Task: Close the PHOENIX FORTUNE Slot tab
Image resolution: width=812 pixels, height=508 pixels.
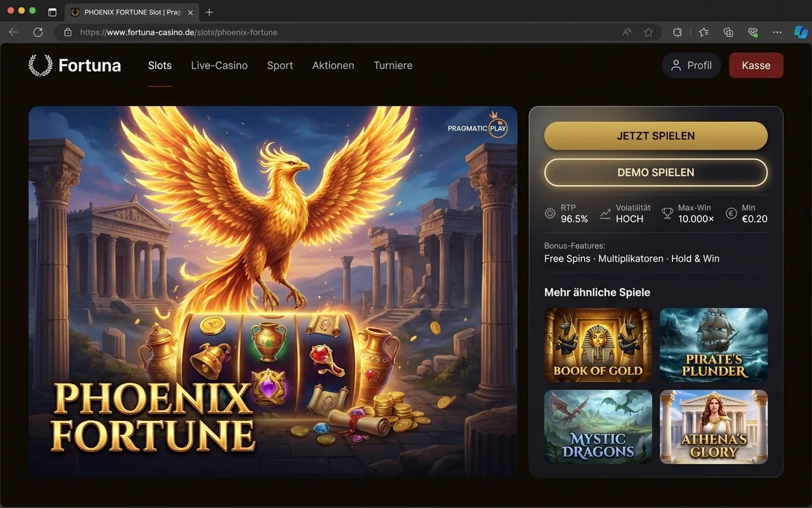Action: click(x=190, y=12)
